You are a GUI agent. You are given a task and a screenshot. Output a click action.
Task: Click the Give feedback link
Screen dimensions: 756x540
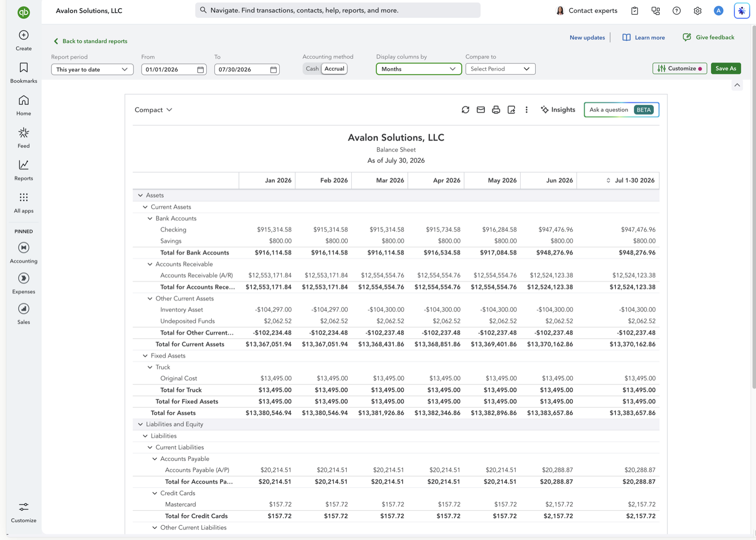[708, 37]
